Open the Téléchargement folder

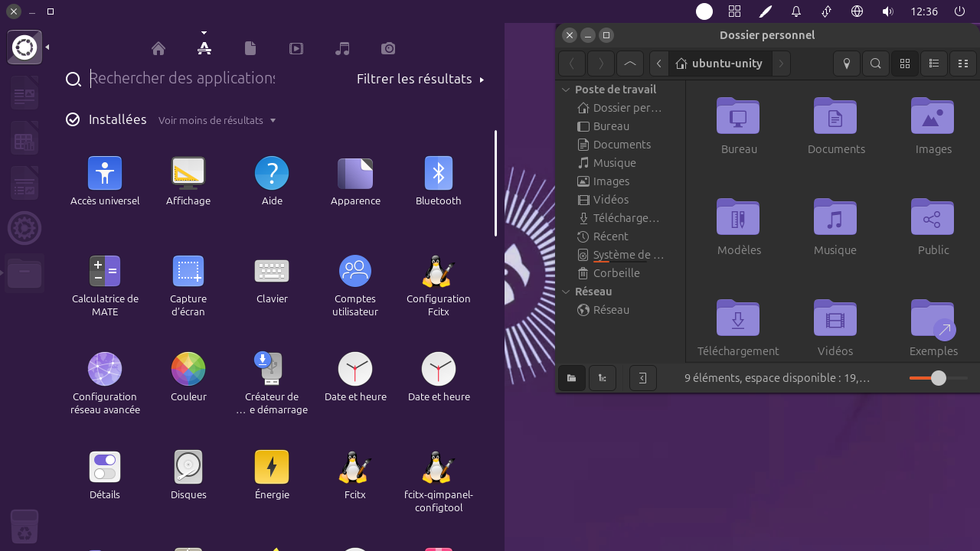pyautogui.click(x=738, y=320)
